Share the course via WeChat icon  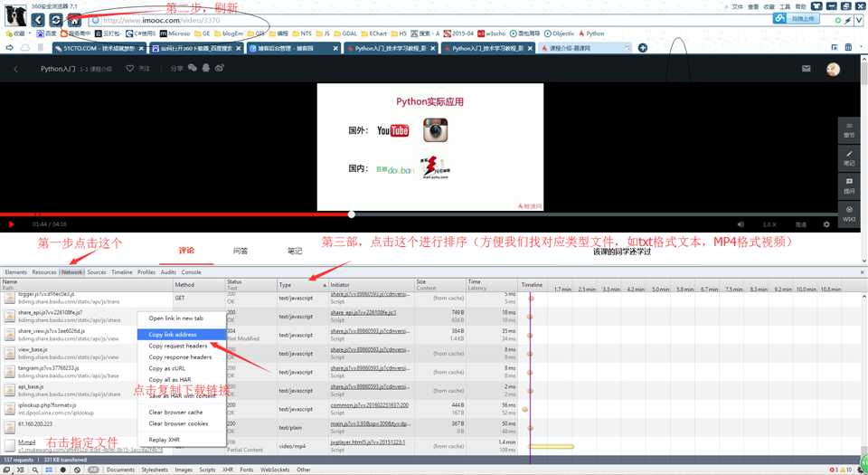coord(192,68)
